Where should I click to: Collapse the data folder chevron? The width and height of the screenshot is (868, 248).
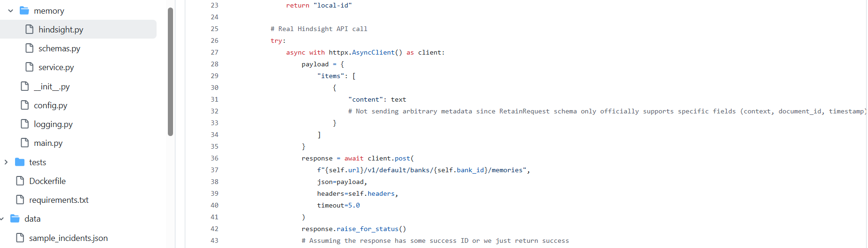pos(2,219)
